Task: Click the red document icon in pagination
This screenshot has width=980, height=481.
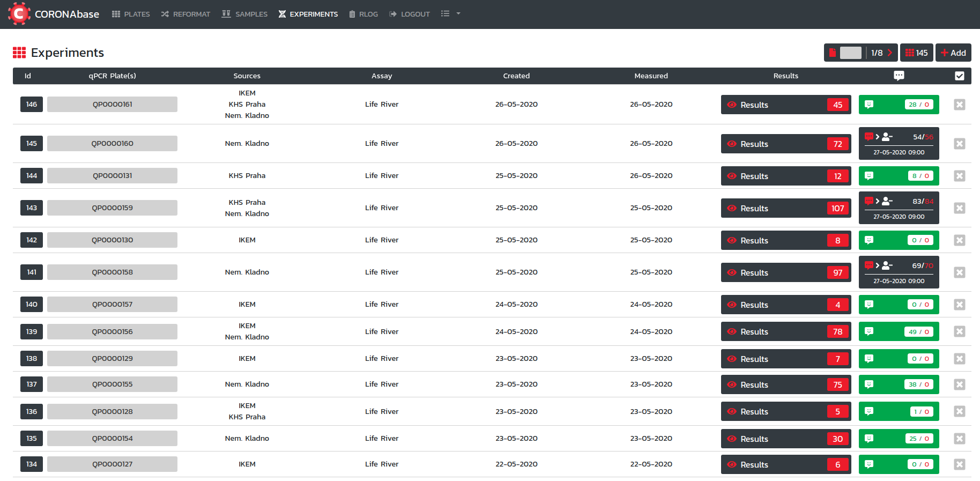Action: [832, 53]
